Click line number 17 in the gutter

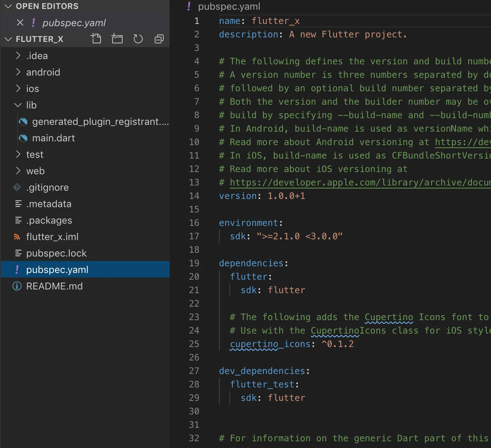(194, 236)
